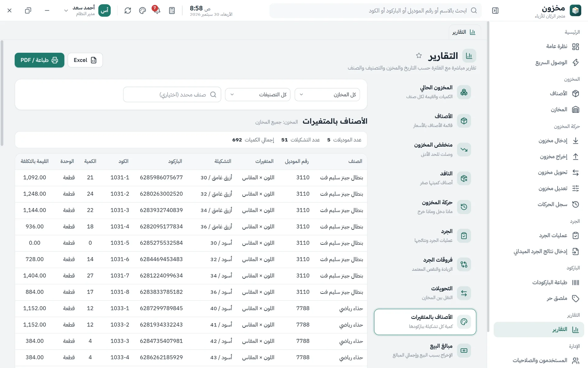The image size is (588, 368).
Task: Export the report to Excel
Action: [85, 60]
